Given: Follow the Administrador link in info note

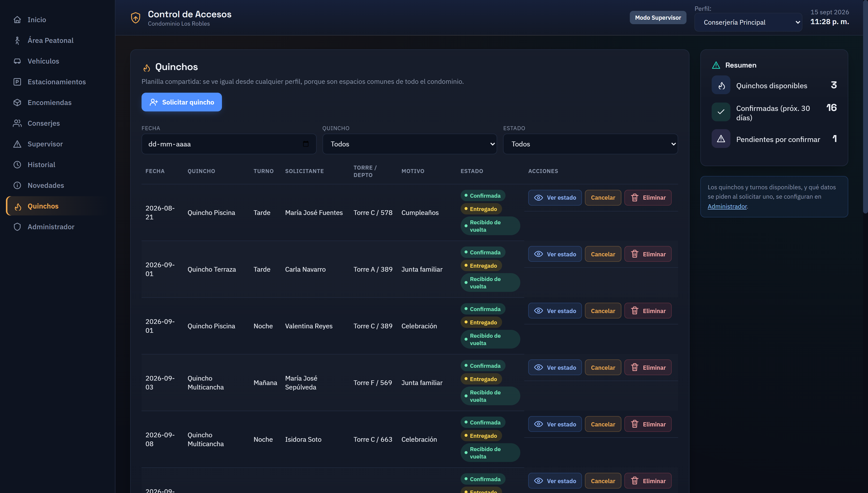Looking at the screenshot, I should [x=727, y=206].
